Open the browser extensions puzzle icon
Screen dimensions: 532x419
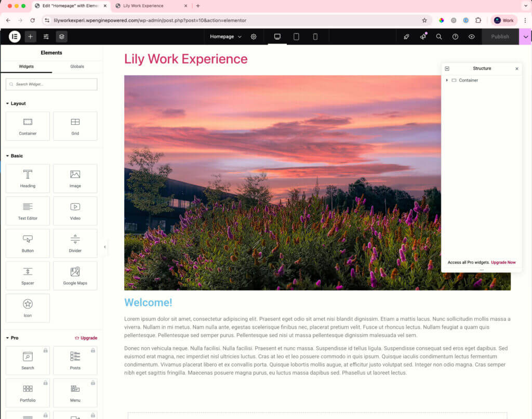[x=478, y=20]
